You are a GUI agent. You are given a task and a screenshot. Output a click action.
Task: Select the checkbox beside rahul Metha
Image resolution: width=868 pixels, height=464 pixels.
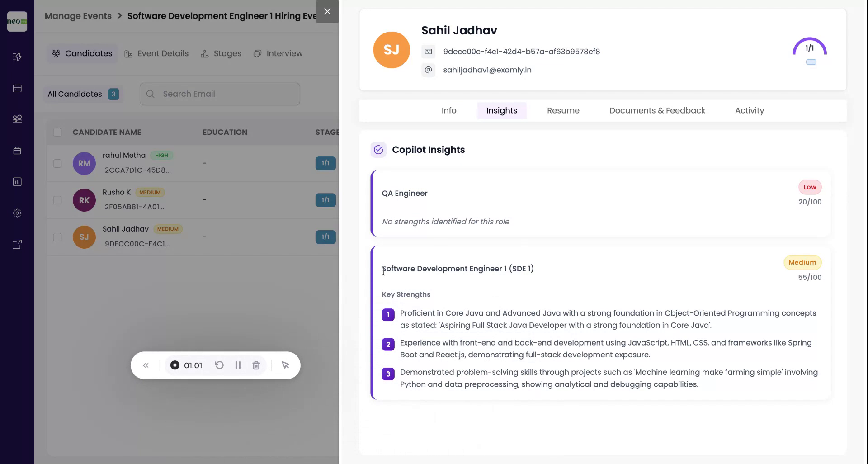point(57,163)
